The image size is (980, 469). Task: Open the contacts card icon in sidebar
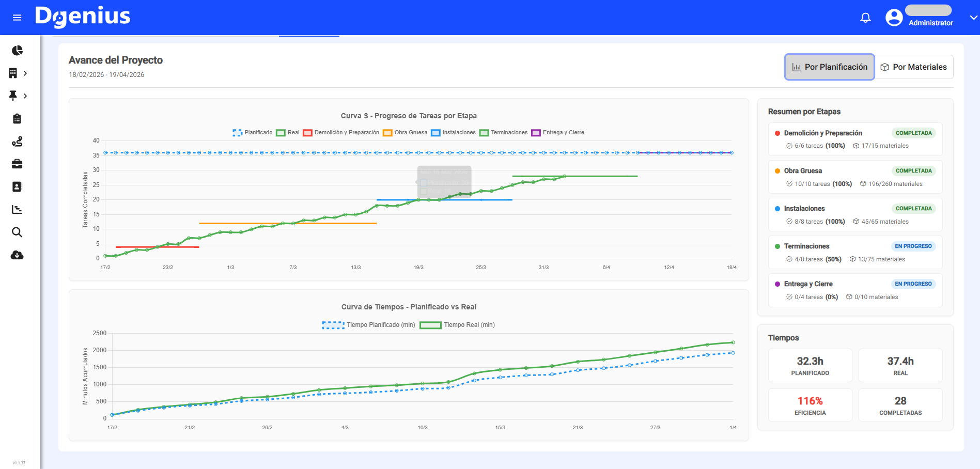17,186
